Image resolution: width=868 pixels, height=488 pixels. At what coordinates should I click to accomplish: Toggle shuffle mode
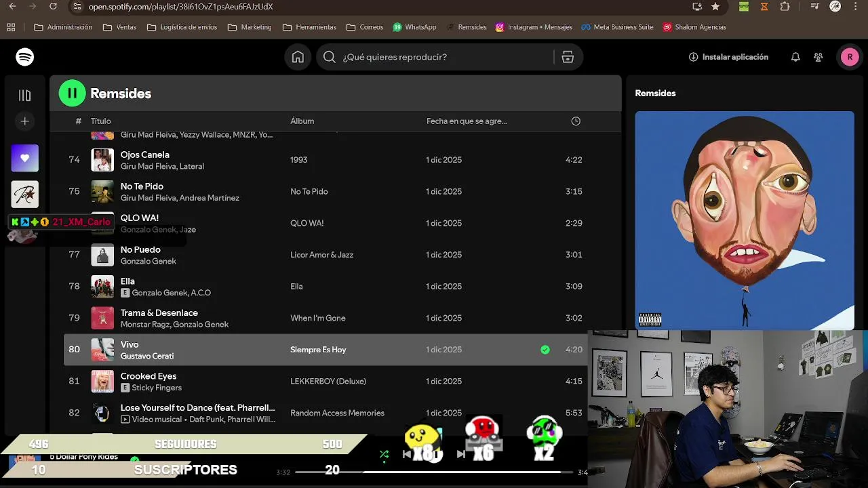pos(384,454)
